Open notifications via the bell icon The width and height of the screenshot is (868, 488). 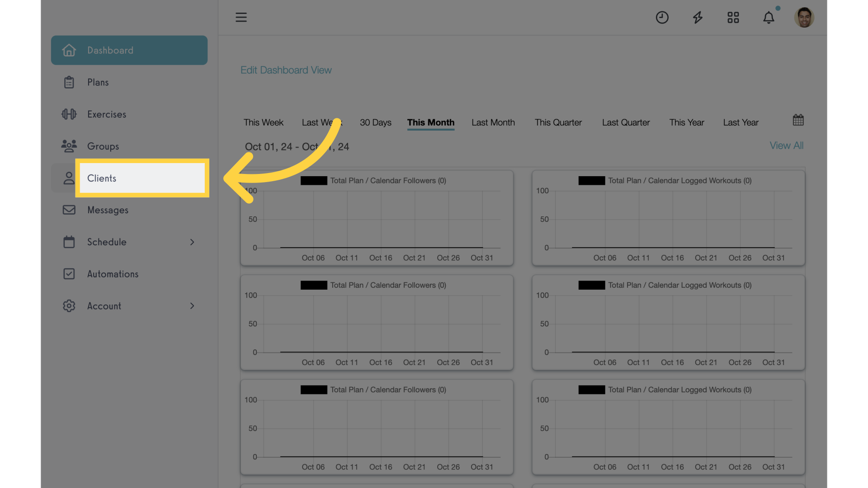pyautogui.click(x=769, y=17)
